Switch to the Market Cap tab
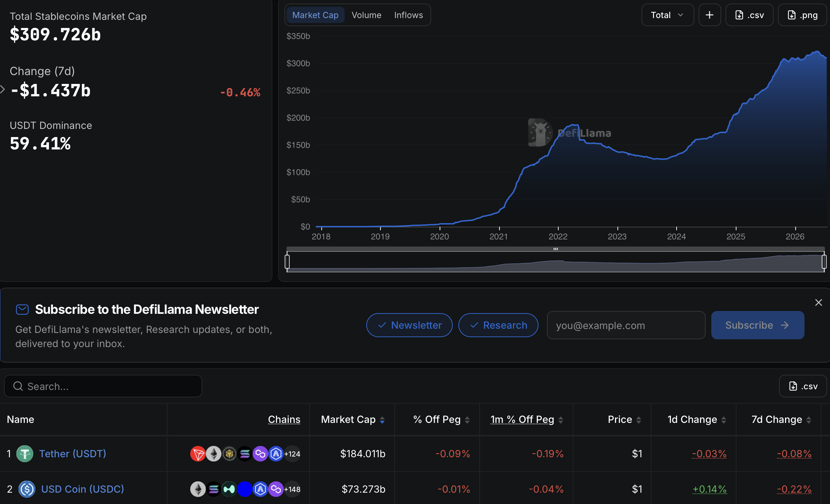Image resolution: width=830 pixels, height=504 pixels. tap(315, 15)
